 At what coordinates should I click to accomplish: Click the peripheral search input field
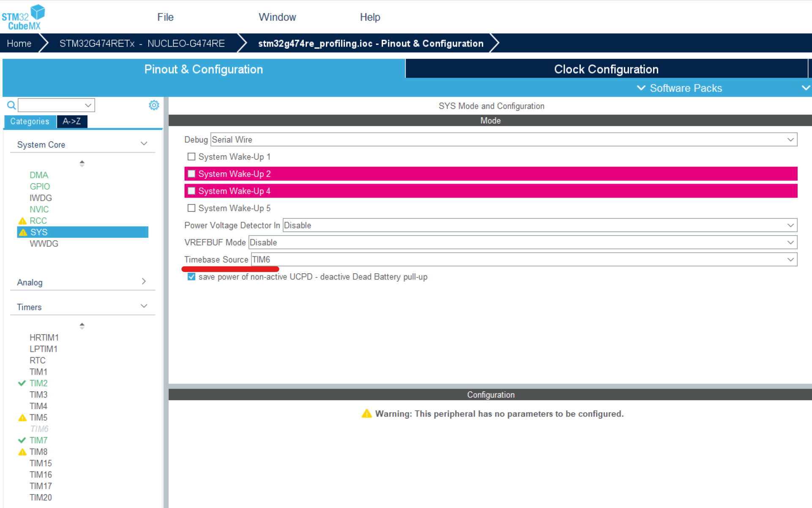tap(51, 105)
